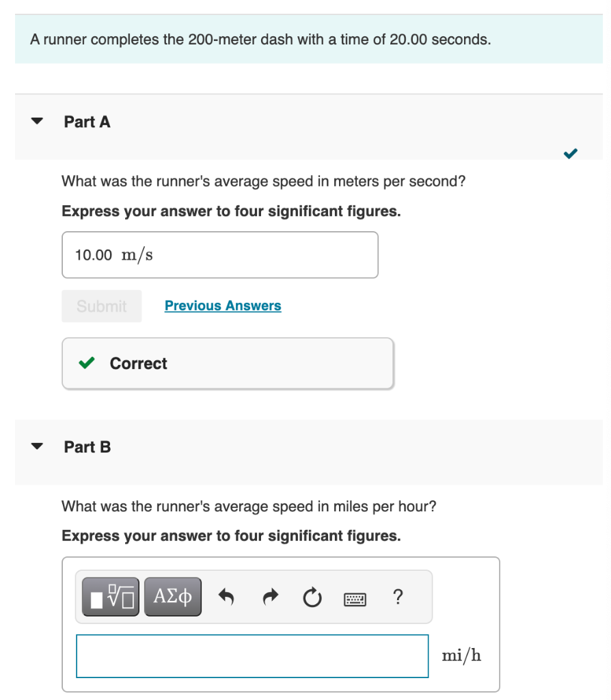Open the on-screen keyboard icon
The width and height of the screenshot is (611, 700).
pos(355,597)
